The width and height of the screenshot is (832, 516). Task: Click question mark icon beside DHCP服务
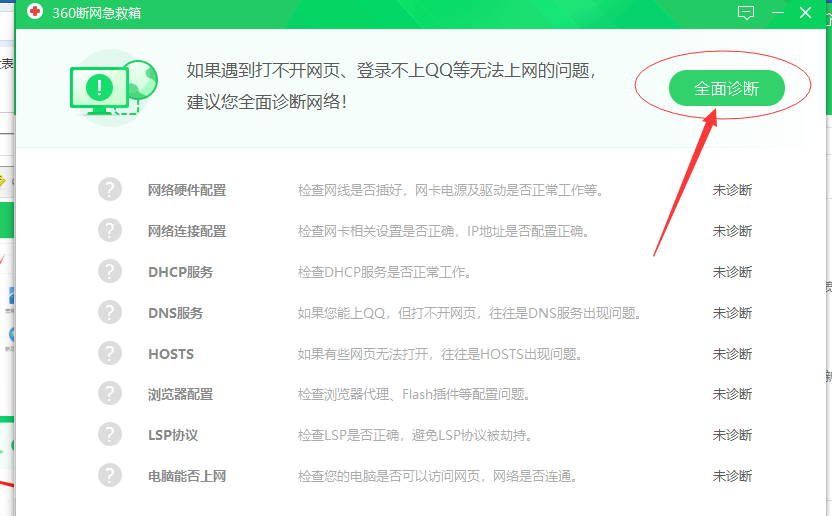pyautogui.click(x=110, y=271)
